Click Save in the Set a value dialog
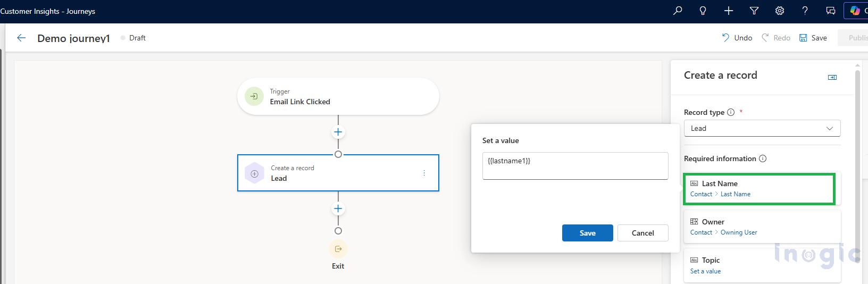This screenshot has height=284, width=868. (587, 233)
